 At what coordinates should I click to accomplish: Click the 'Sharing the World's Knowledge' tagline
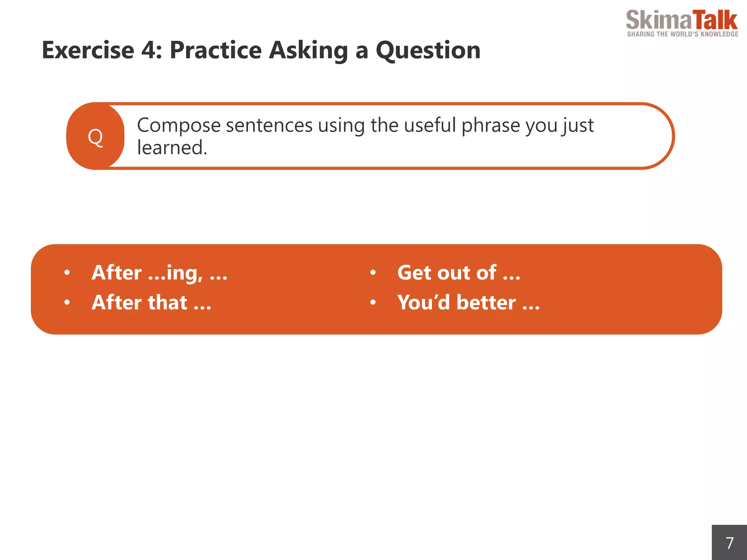tap(682, 34)
